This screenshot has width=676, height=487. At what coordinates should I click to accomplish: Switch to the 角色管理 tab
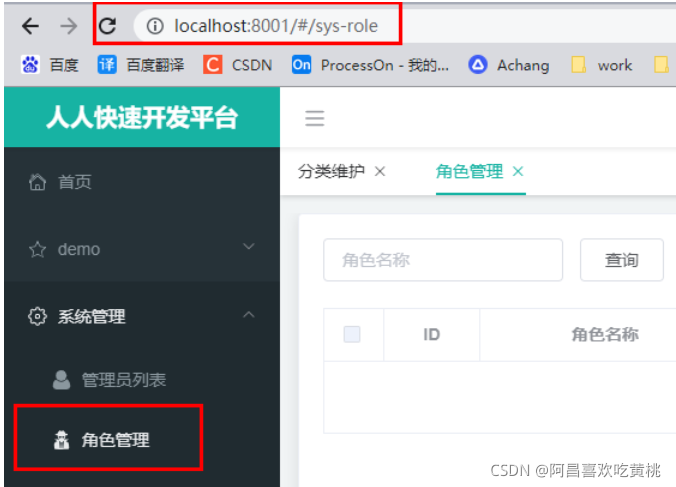469,172
